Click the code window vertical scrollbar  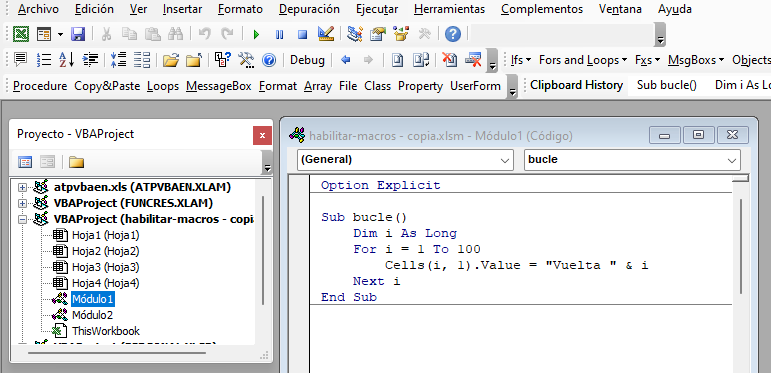click(741, 246)
